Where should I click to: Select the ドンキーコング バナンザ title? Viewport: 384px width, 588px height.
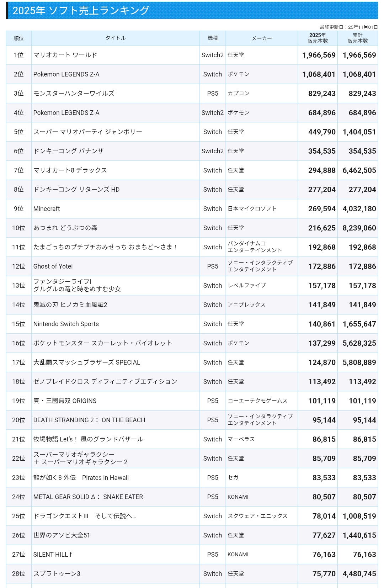68,151
